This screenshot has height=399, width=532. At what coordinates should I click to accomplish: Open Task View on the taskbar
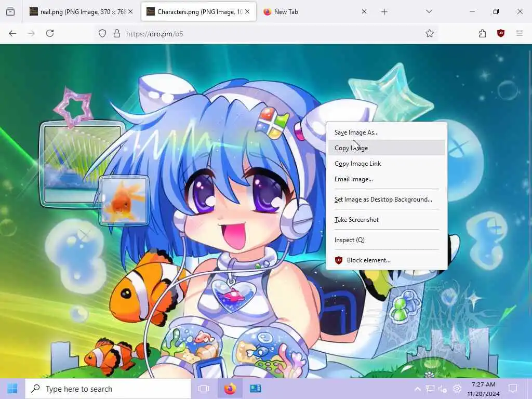(204, 389)
